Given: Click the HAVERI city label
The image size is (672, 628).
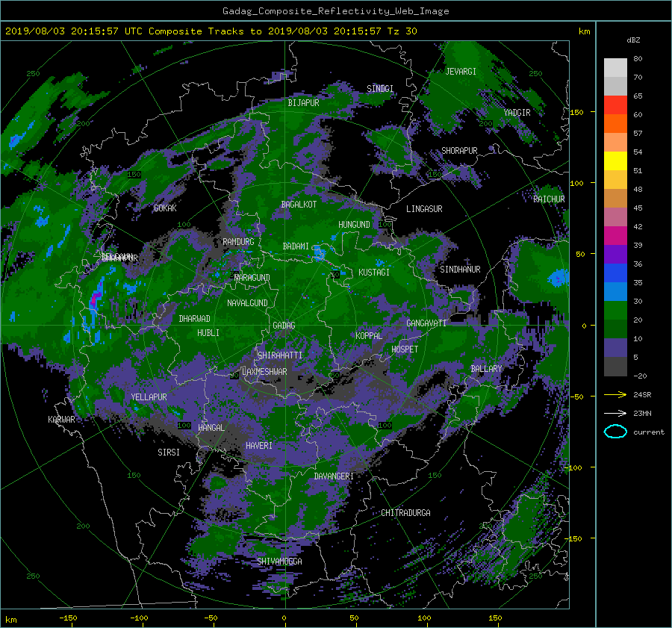Looking at the screenshot, I should pos(259,446).
